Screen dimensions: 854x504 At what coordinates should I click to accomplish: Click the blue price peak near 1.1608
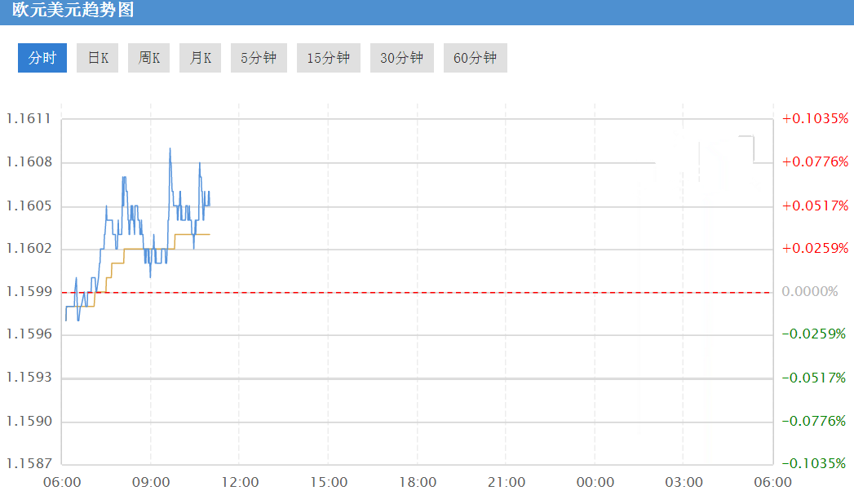(x=170, y=148)
